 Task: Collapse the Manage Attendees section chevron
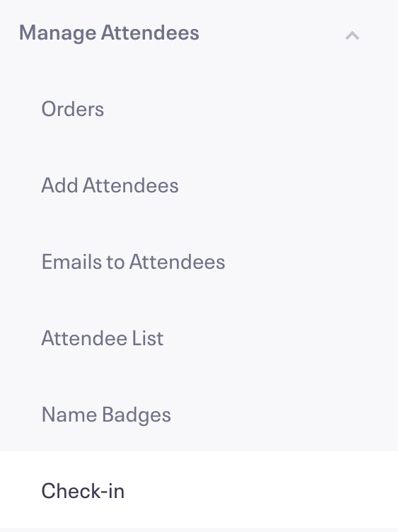click(352, 35)
